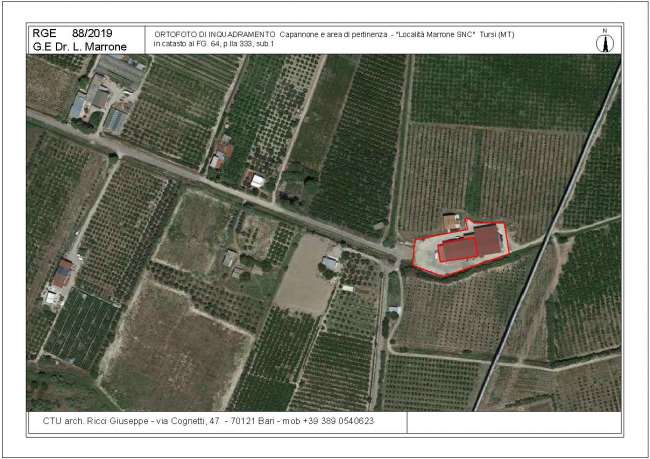Click the "ORTOFOTO DI INQUADRAMENTO" title text

click(214, 34)
